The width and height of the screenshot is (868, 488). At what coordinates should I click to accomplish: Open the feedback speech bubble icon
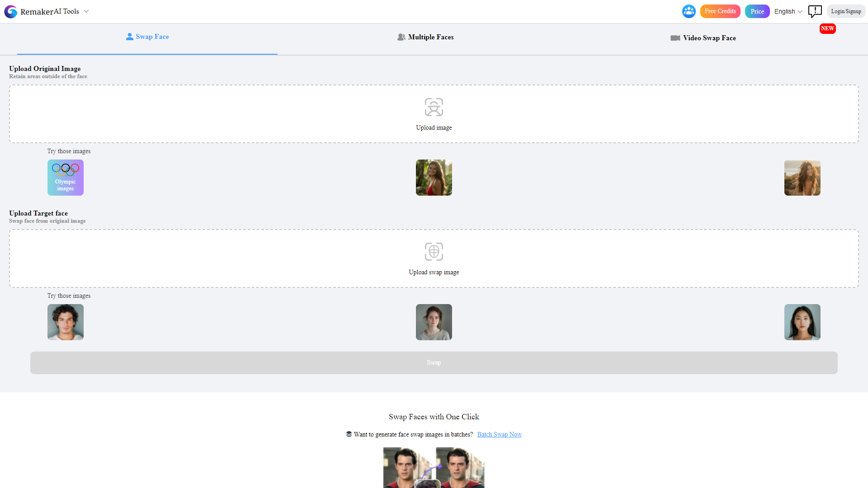click(x=815, y=11)
